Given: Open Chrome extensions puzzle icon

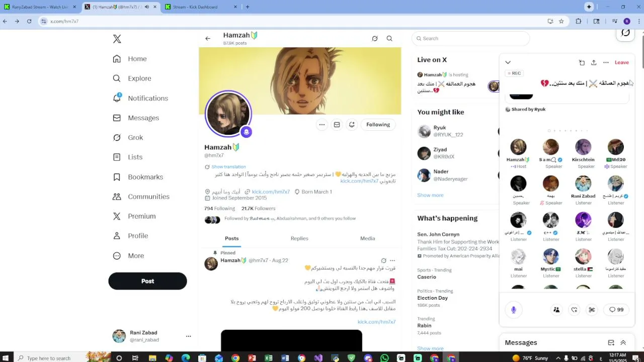Looking at the screenshot, I should (x=579, y=21).
